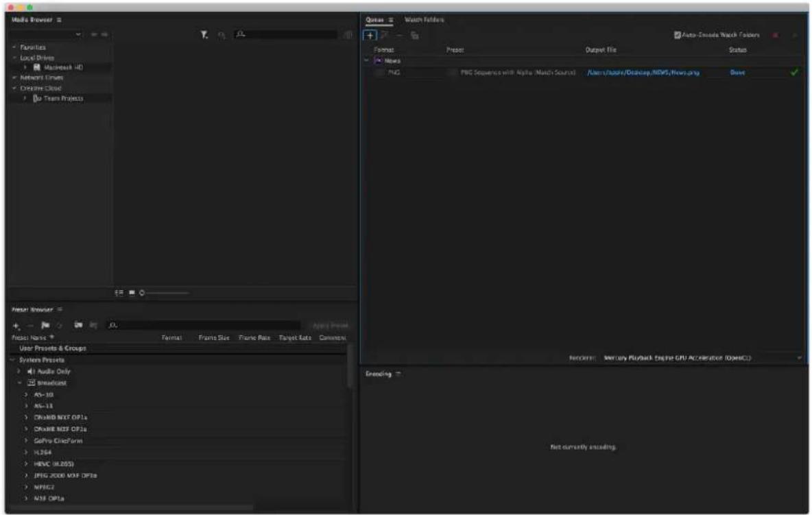Screen dimensions: 812x515
Task: Select the Network Drives tree item
Action: coord(41,77)
